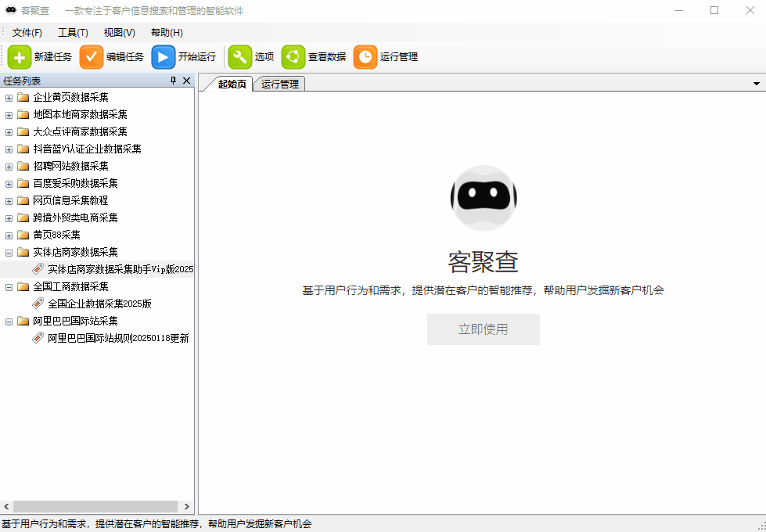Click the blue 开始运行 play icon

[x=164, y=57]
